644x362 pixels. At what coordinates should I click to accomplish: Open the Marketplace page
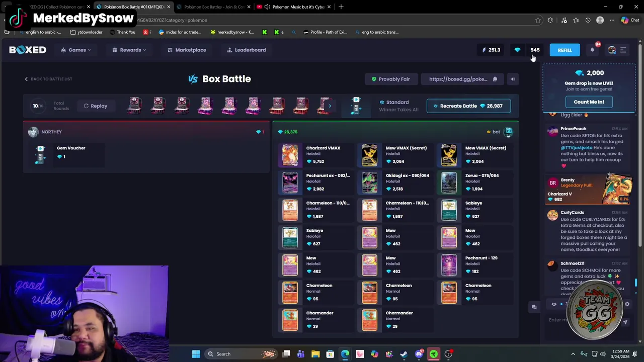pyautogui.click(x=187, y=50)
